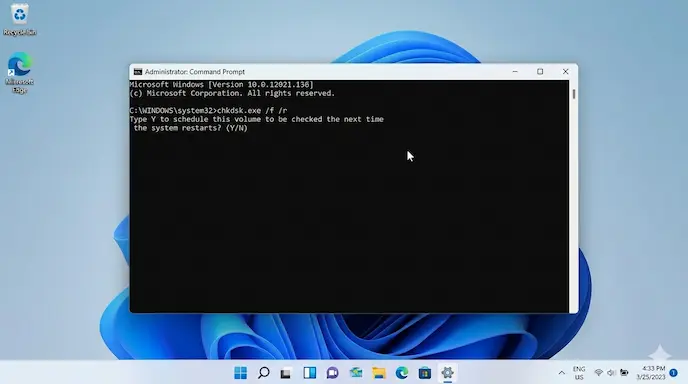Close the Command Prompt window

coord(565,72)
